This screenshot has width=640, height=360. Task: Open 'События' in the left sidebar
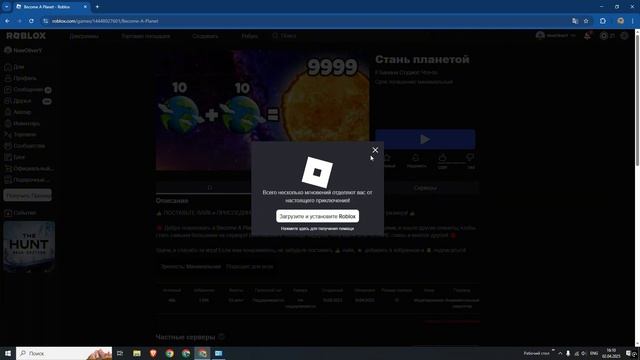tap(24, 213)
